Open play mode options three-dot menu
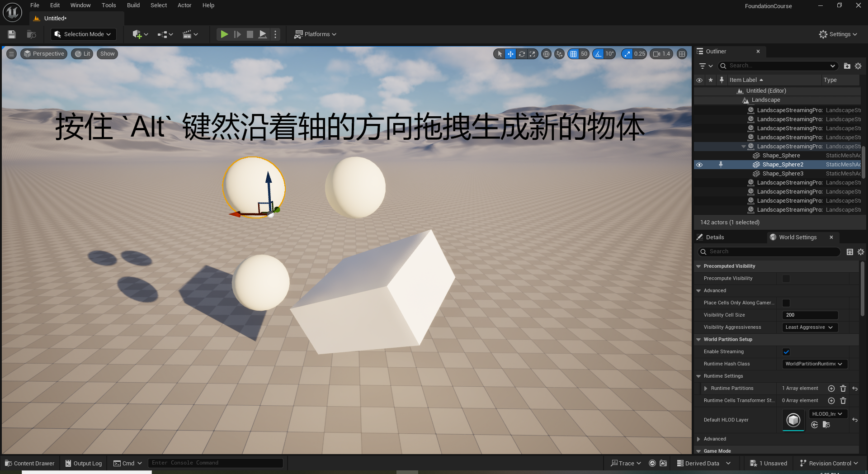The width and height of the screenshot is (868, 474). (x=275, y=34)
